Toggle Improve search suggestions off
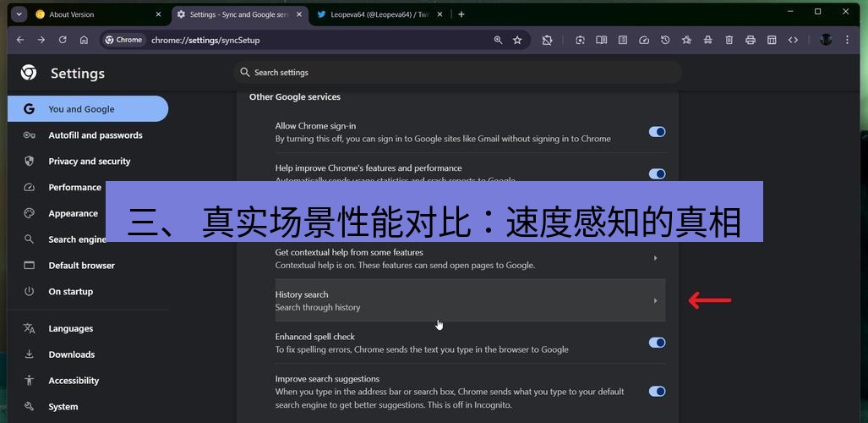 coord(657,392)
